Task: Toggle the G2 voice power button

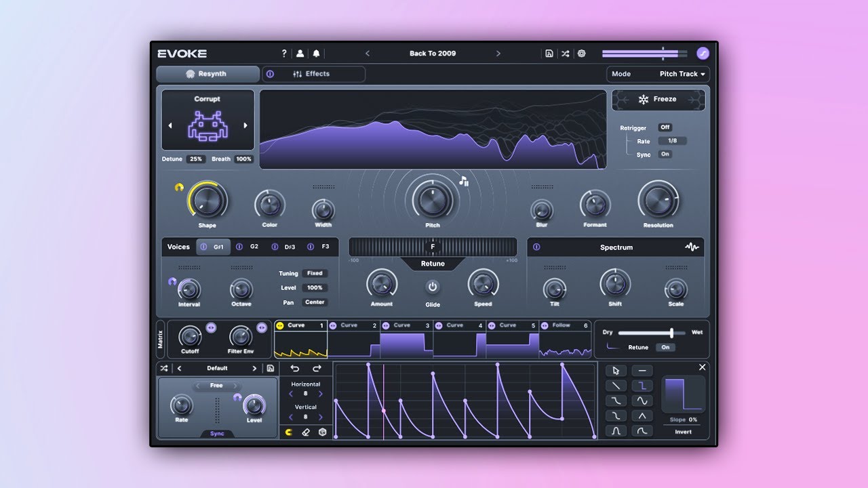Action: pyautogui.click(x=239, y=247)
